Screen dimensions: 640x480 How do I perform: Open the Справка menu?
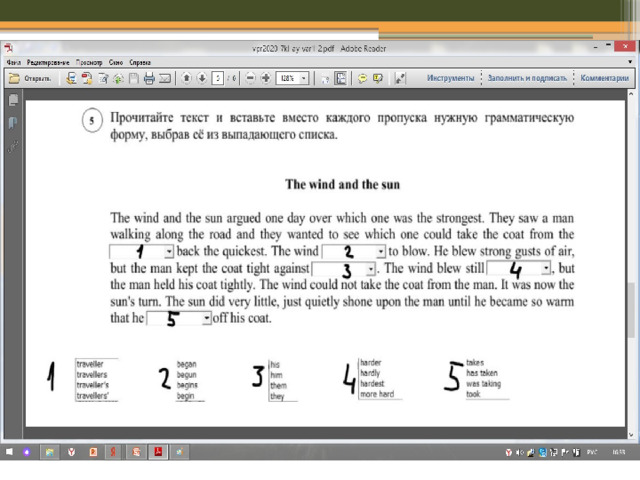pyautogui.click(x=140, y=62)
